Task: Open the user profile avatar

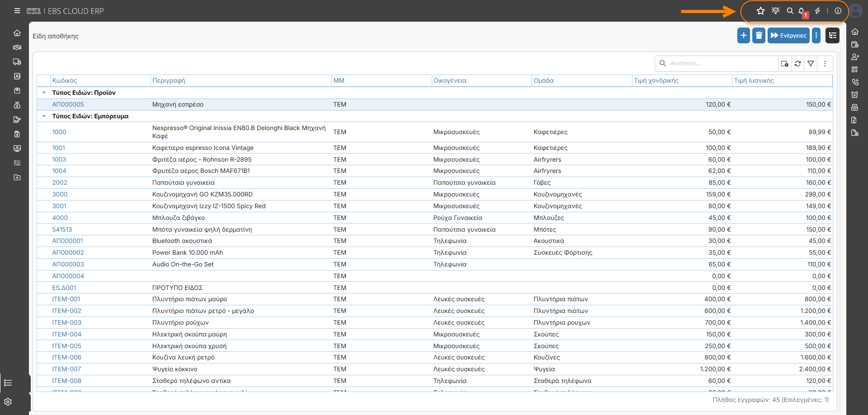Action: tap(856, 11)
